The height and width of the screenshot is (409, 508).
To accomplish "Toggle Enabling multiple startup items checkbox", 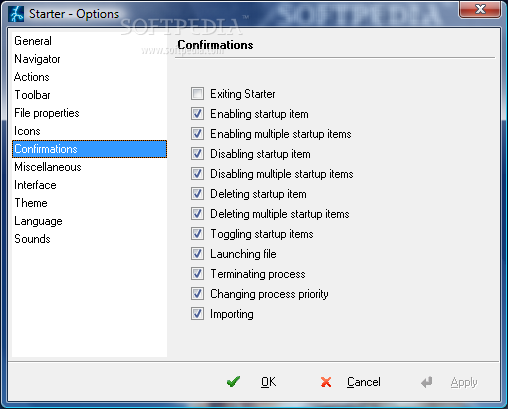I will pos(197,134).
